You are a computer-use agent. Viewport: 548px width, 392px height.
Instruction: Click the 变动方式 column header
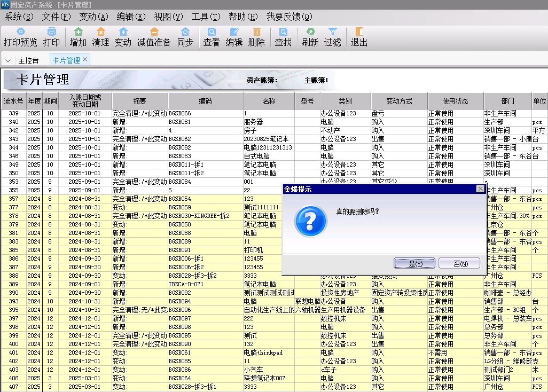(x=400, y=101)
